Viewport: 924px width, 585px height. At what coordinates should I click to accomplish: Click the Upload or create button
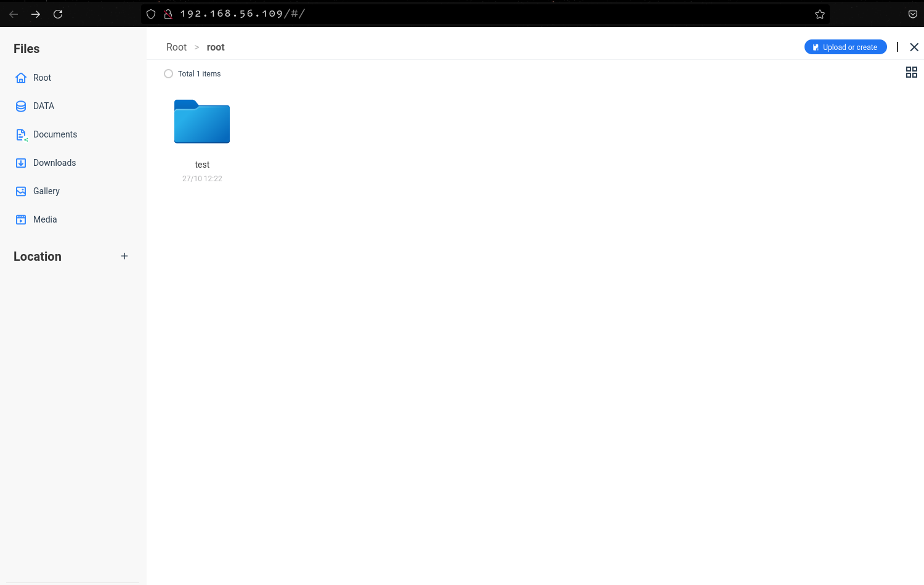pos(845,47)
